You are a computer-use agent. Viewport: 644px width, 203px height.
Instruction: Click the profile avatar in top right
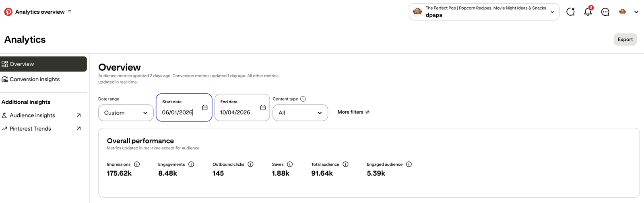[x=623, y=12]
